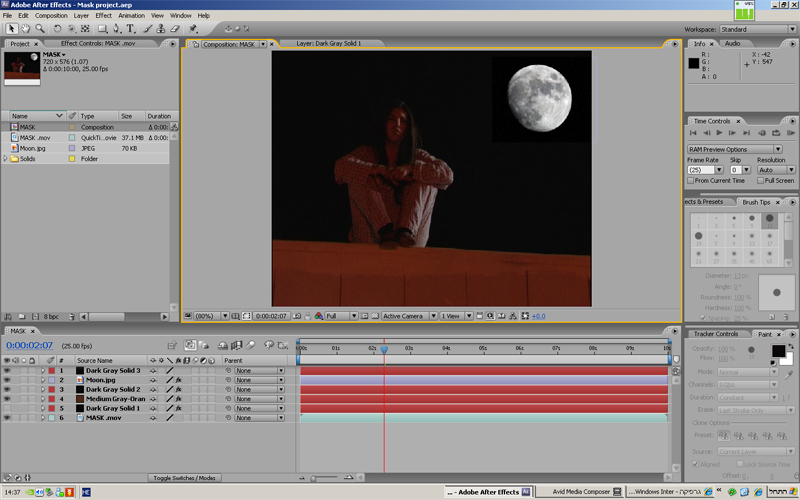
Task: Click the Toggle Switches / Modes button
Action: [183, 478]
